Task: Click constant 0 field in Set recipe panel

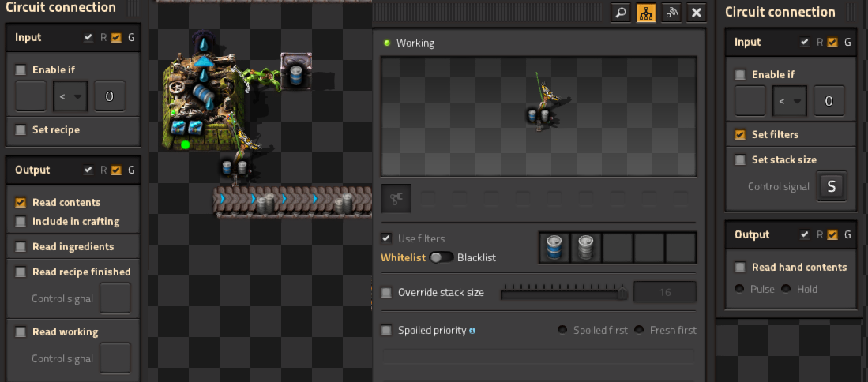Action: pos(109,96)
